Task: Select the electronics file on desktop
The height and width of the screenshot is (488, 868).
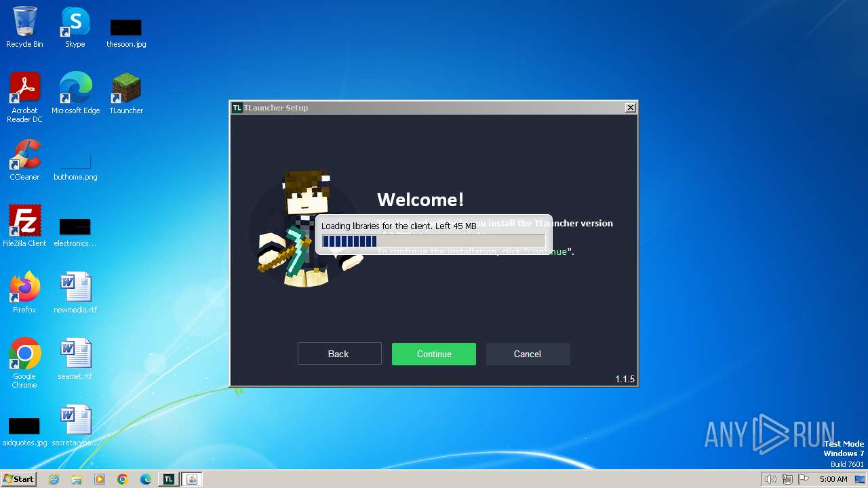Action: pos(75,232)
